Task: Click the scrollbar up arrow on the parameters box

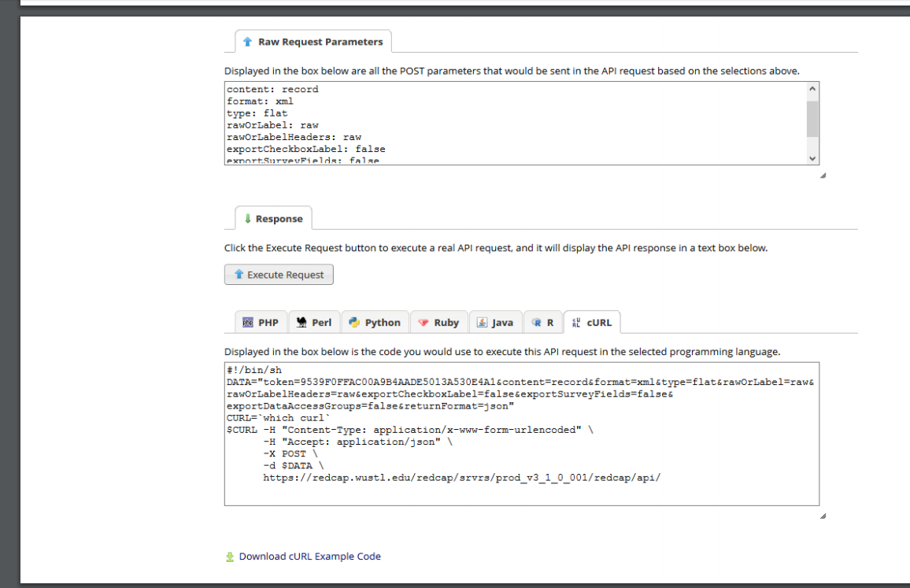Action: (812, 88)
